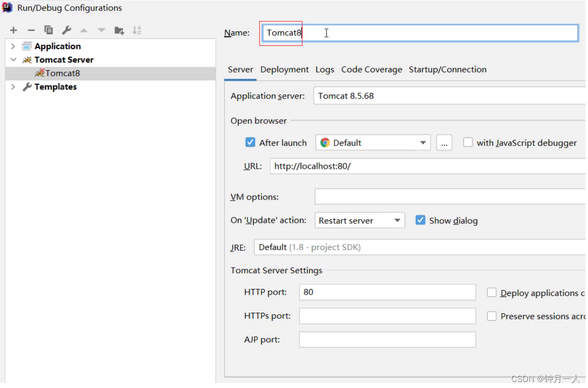Select Application row label in tree
Viewport: 588px width, 388px height.
click(x=58, y=46)
